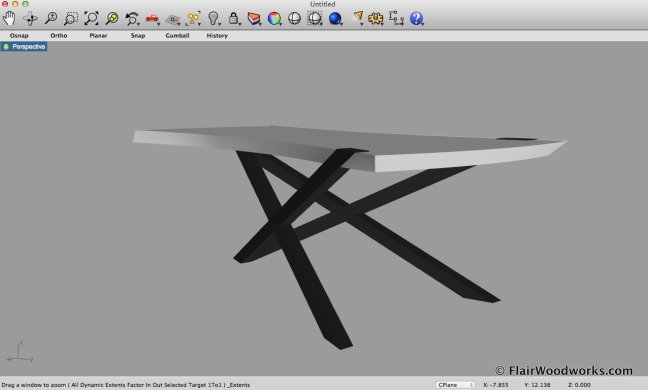
Task: Toggle History recording
Action: pos(217,36)
